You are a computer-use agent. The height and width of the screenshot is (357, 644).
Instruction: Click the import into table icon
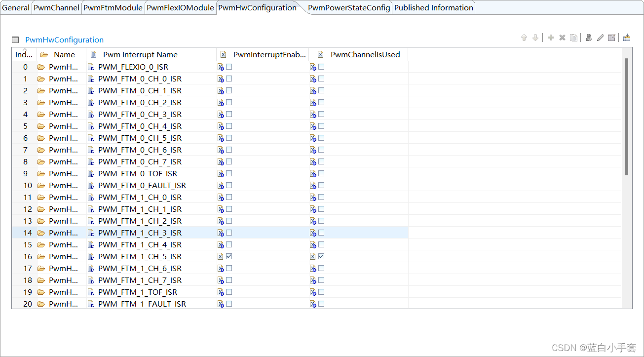(x=627, y=38)
